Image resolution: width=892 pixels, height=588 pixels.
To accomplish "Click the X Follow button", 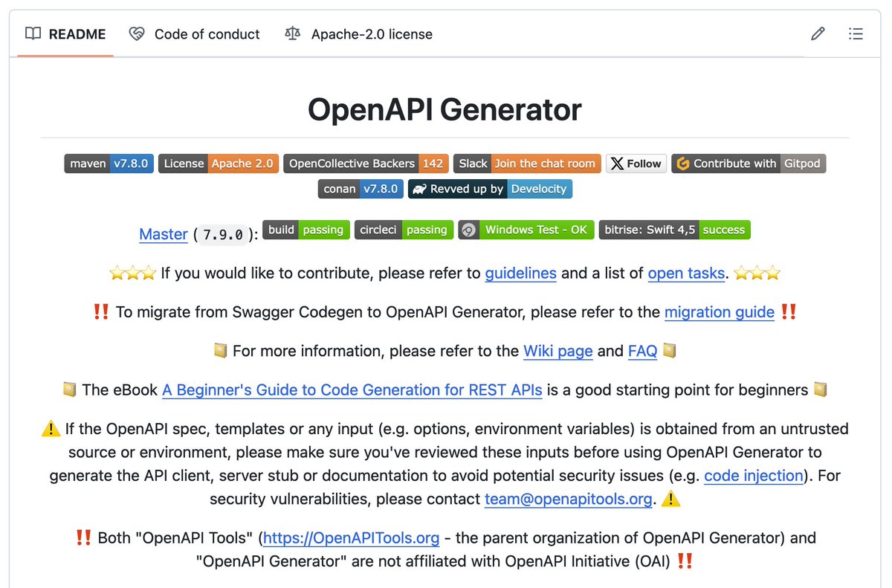I will (x=636, y=164).
